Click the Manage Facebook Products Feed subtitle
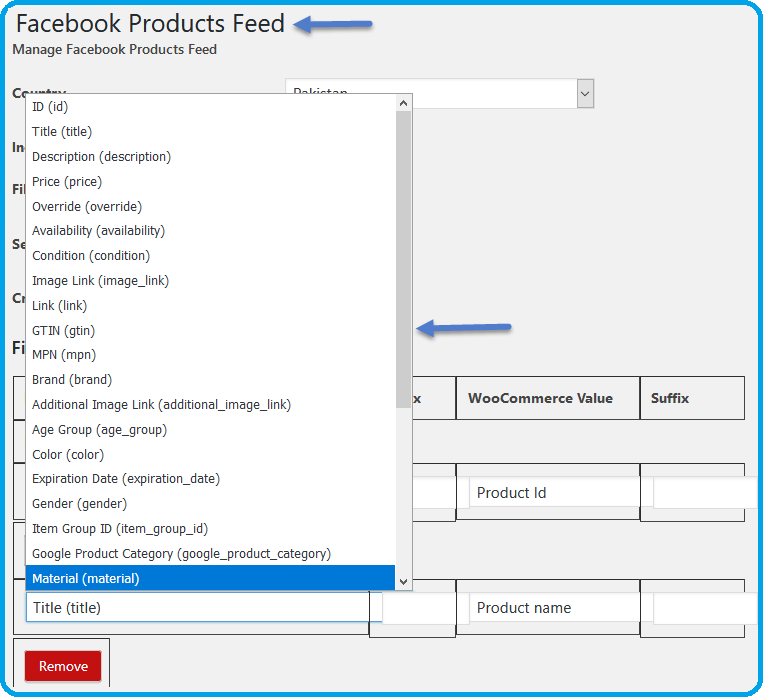763x697 pixels. click(114, 50)
